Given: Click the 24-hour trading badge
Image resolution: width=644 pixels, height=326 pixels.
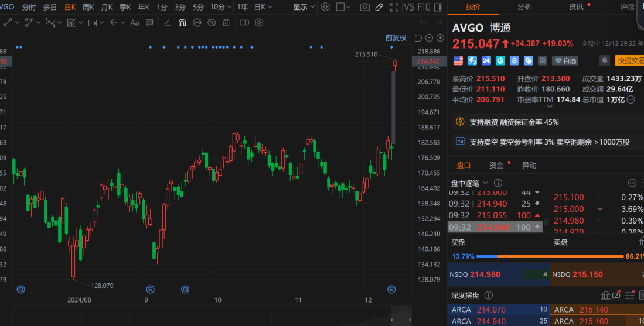Looking at the screenshot, I should [486, 61].
